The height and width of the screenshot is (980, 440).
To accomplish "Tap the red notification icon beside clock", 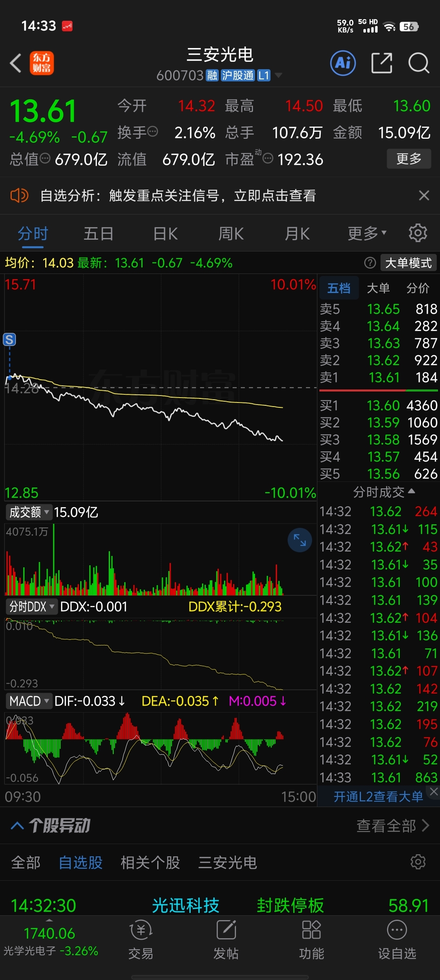I will pos(67,26).
